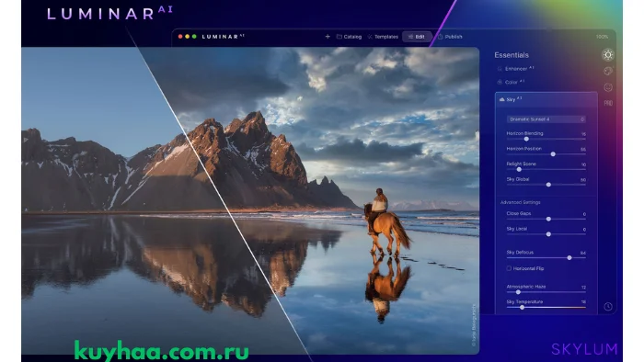Click the Horizon Blending value 15

[x=583, y=134]
